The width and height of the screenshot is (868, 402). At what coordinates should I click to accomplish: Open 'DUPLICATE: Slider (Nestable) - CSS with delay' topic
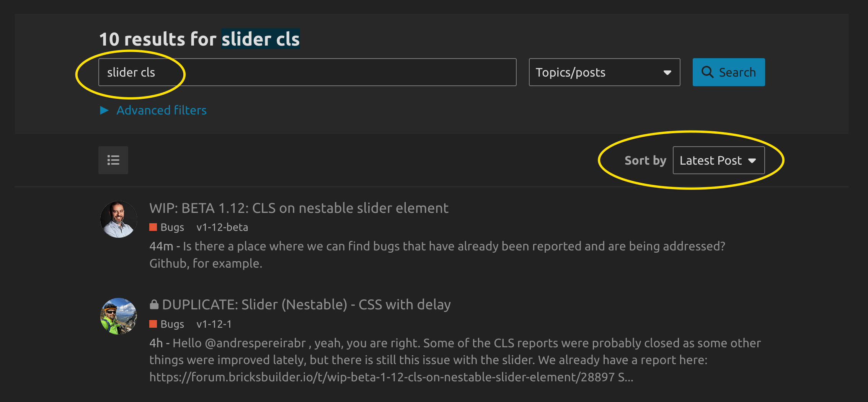tap(306, 304)
